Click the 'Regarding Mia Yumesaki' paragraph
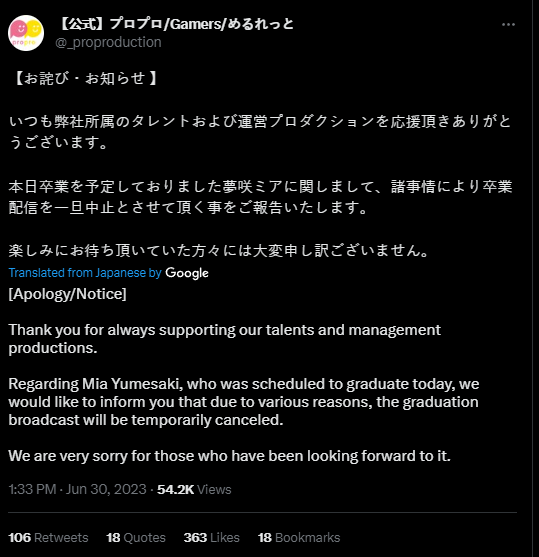 (244, 402)
